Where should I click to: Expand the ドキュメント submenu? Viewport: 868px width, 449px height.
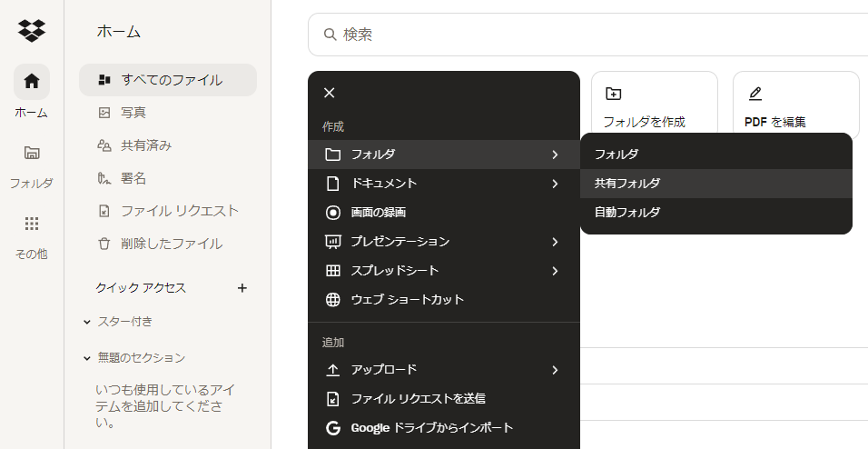(442, 184)
